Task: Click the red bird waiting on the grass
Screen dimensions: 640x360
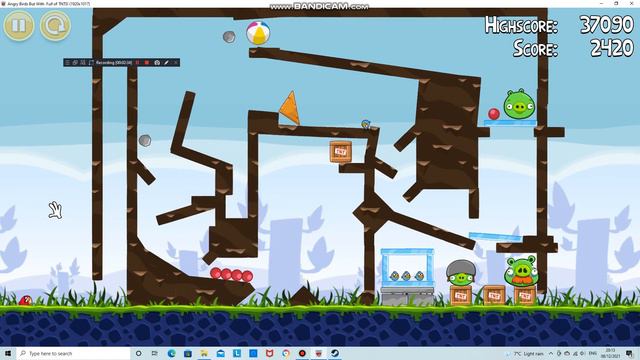Action: click(26, 300)
